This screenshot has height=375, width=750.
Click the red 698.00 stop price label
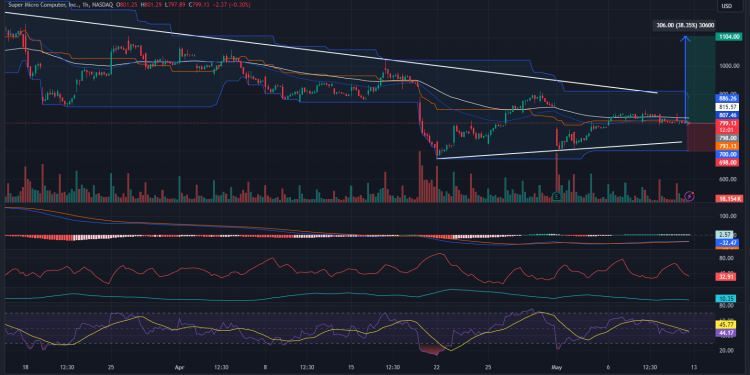point(727,163)
